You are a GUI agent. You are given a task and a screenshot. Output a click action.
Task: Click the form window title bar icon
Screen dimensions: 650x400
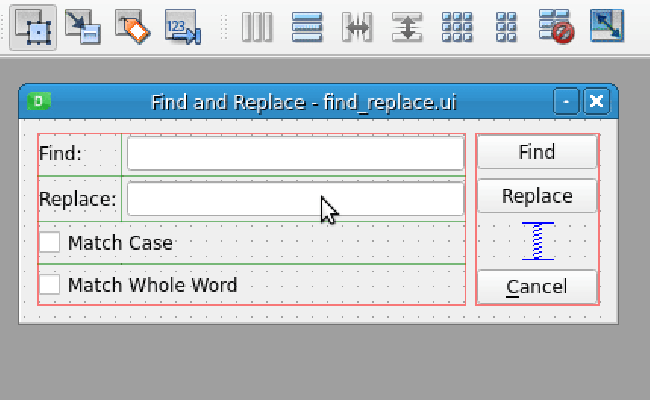[39, 101]
